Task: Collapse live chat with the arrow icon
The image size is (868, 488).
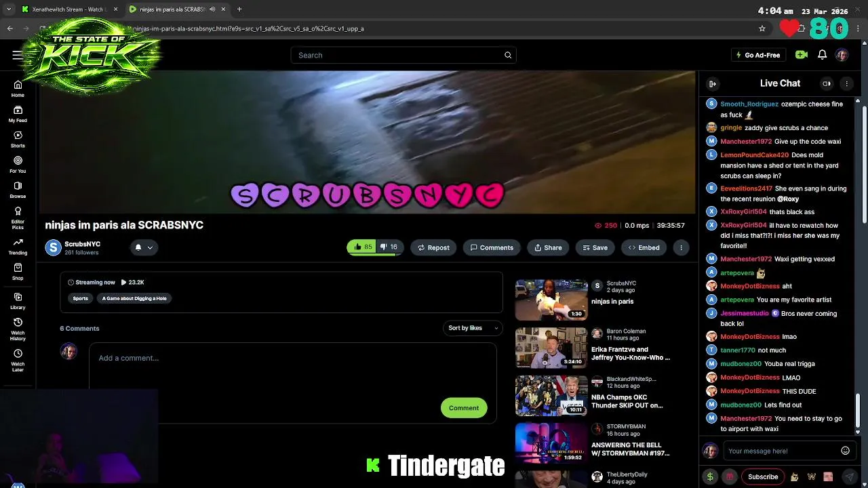Action: coord(712,83)
